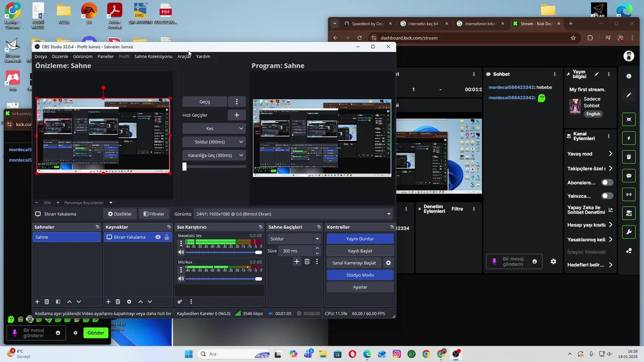Viewport: 644px width, 362px height.
Task: Open transition properties dots in Sahne Geçişleri
Action: coord(316,261)
